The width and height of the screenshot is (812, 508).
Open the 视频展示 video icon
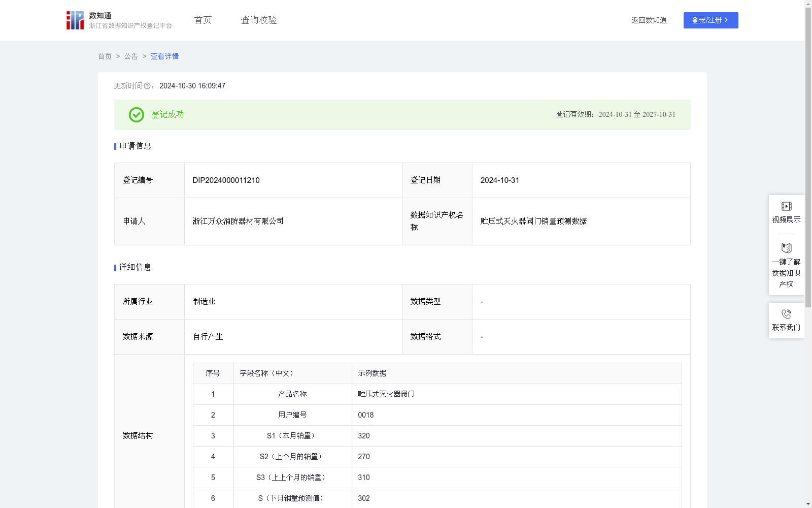786,206
